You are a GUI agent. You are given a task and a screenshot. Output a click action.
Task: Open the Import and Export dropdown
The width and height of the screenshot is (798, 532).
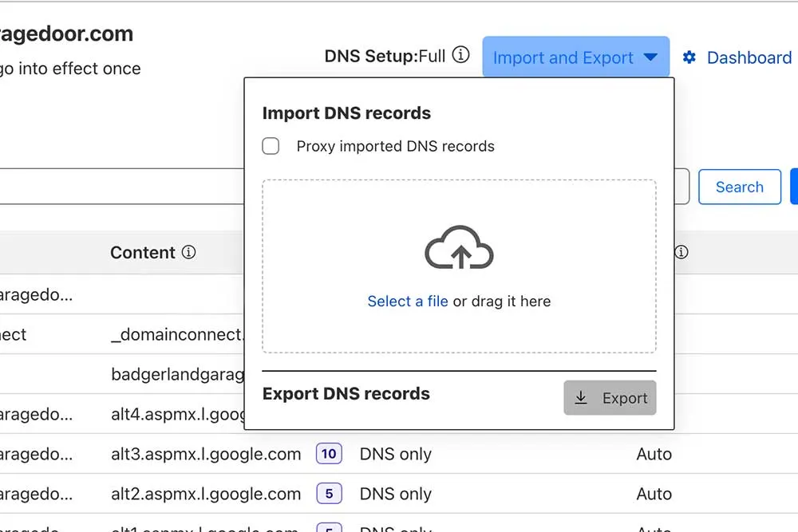[575, 56]
